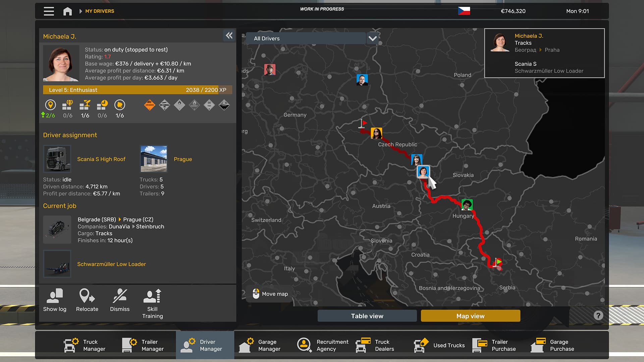Viewport: 644px width, 362px height.
Task: Click the ADR Explosives orange badge
Action: click(150, 105)
